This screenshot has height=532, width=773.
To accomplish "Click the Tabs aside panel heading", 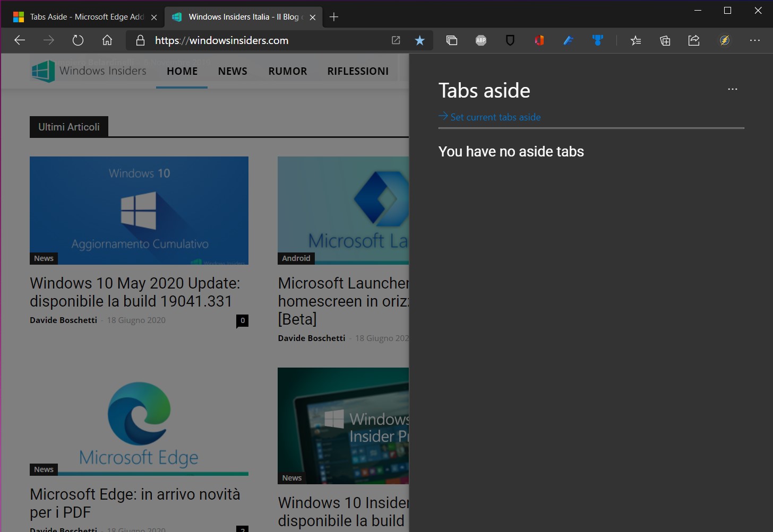I will (x=484, y=91).
